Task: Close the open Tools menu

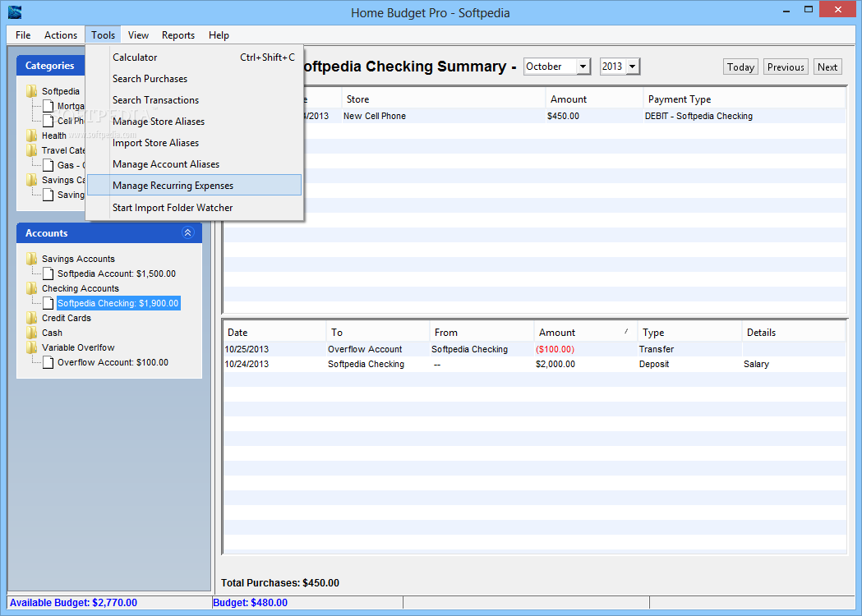Action: [x=103, y=35]
